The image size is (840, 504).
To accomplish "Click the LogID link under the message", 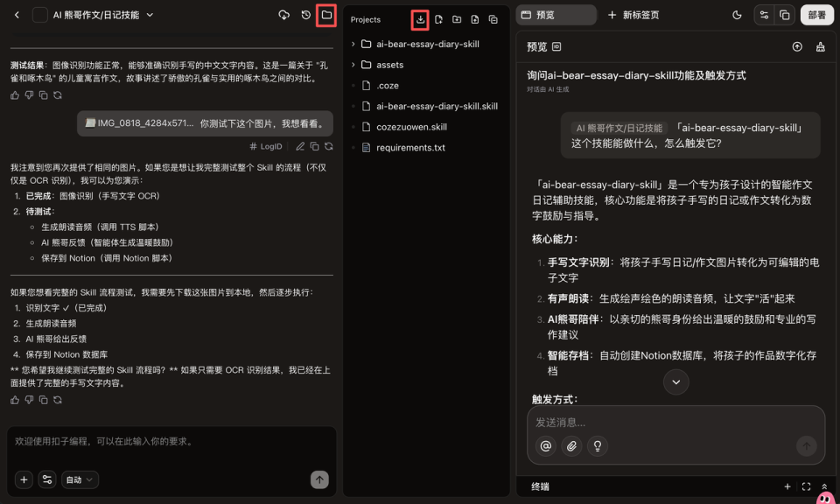I will tap(267, 146).
